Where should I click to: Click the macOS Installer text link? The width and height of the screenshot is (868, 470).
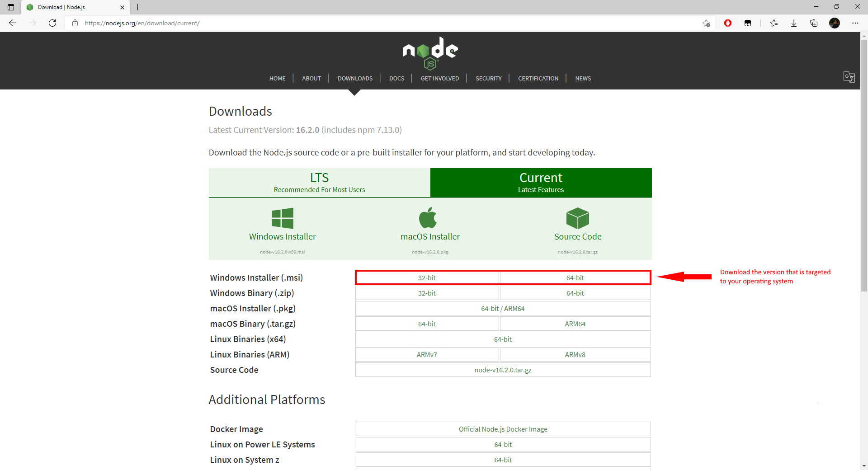click(430, 237)
